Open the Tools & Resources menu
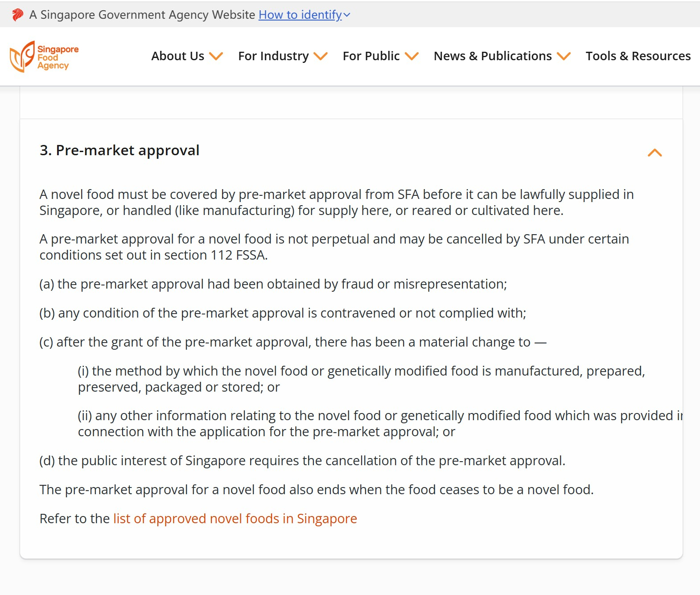700x595 pixels. click(x=638, y=56)
